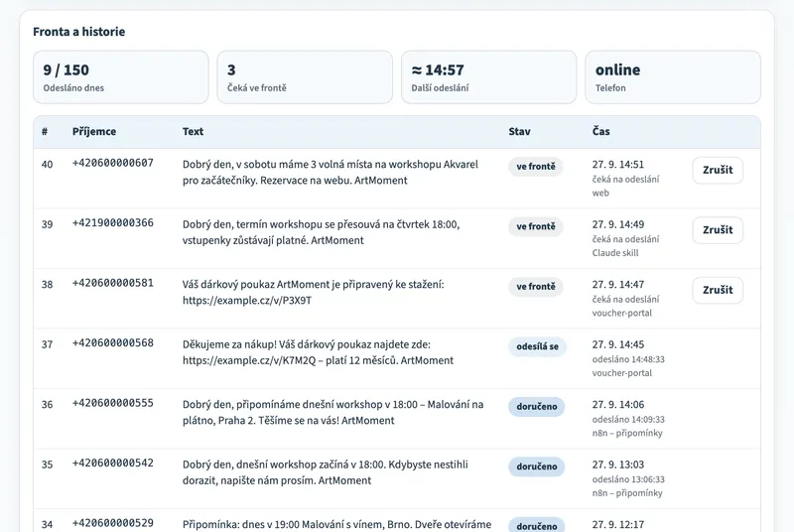Click row number 38
The image size is (794, 532).
tap(47, 285)
